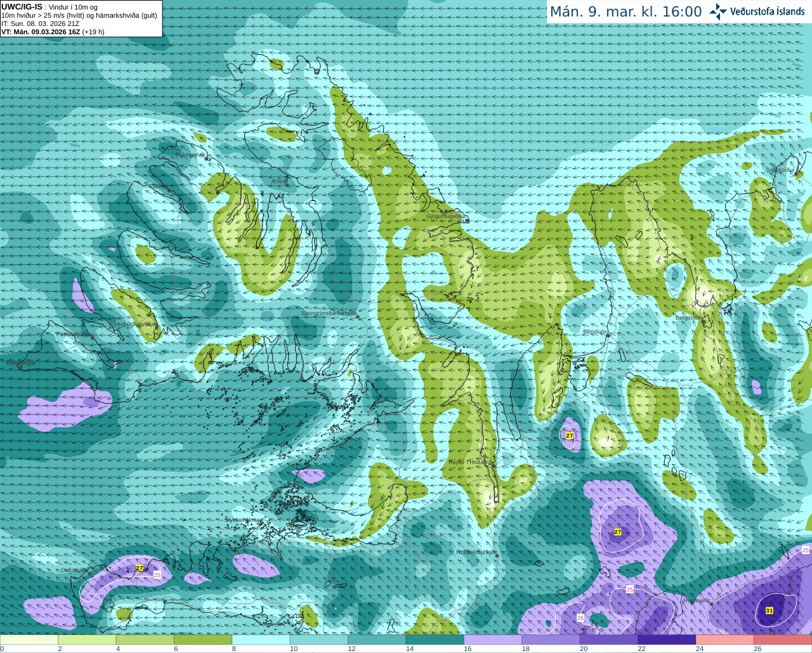Click the yellow 27 gust marker near Gufuskálar
The image size is (812, 653).
140,568
